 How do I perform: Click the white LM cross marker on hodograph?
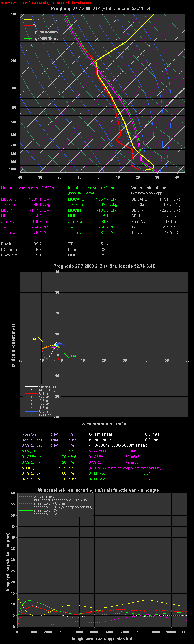click(x=40, y=339)
